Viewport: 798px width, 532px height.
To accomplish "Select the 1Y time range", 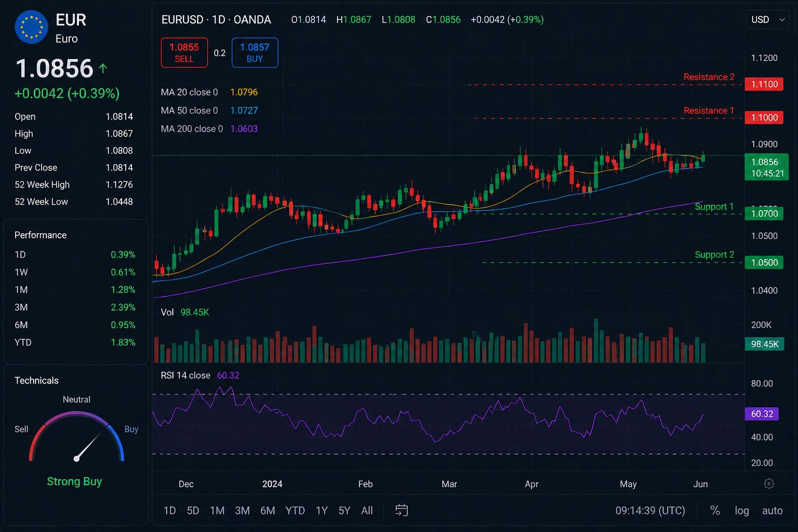I will tap(322, 511).
